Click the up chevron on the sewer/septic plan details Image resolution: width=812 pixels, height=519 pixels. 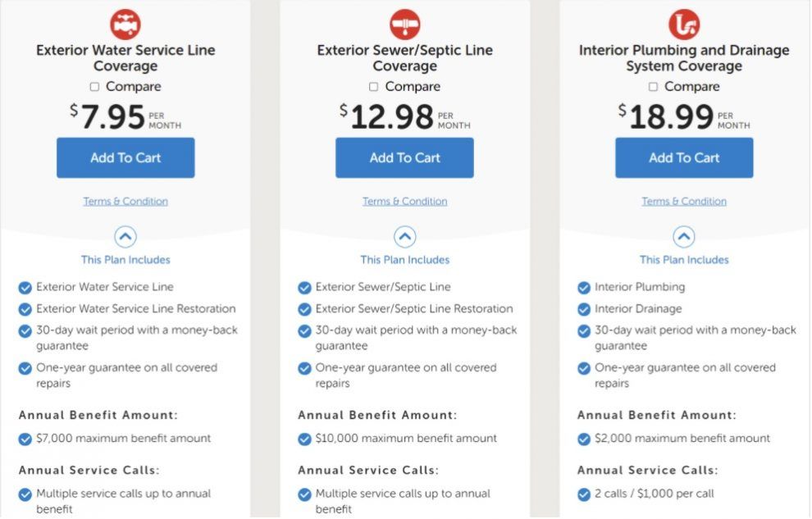(404, 238)
